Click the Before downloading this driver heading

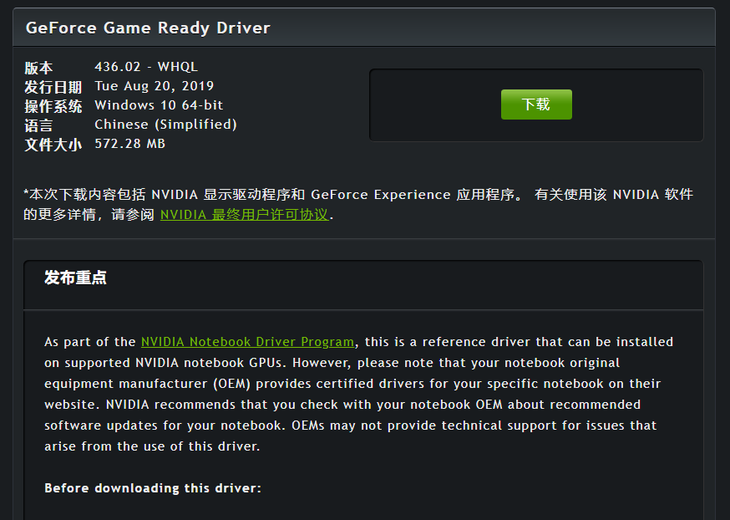click(x=153, y=488)
